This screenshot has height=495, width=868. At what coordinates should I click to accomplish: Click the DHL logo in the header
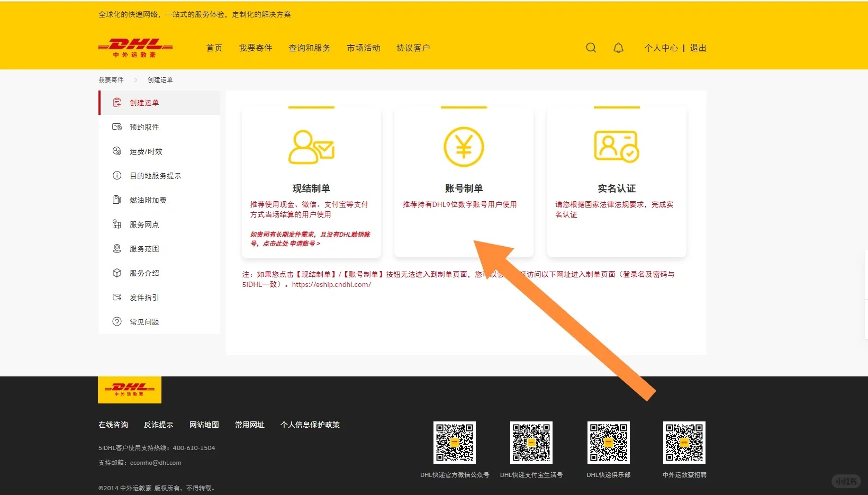tap(135, 48)
